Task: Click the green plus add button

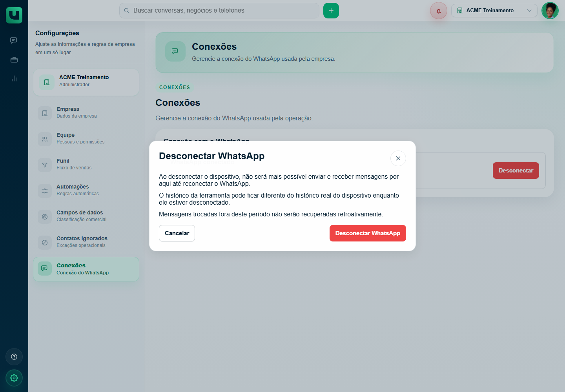Action: pos(331,11)
